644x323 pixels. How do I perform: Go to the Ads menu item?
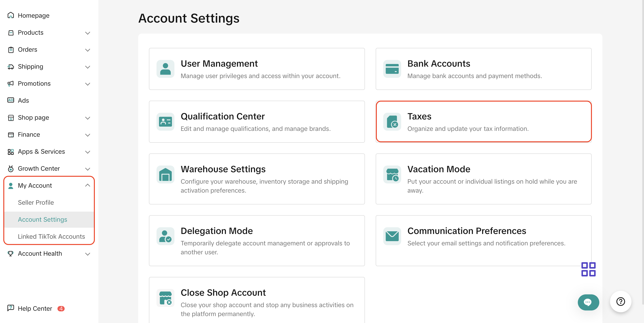23,100
